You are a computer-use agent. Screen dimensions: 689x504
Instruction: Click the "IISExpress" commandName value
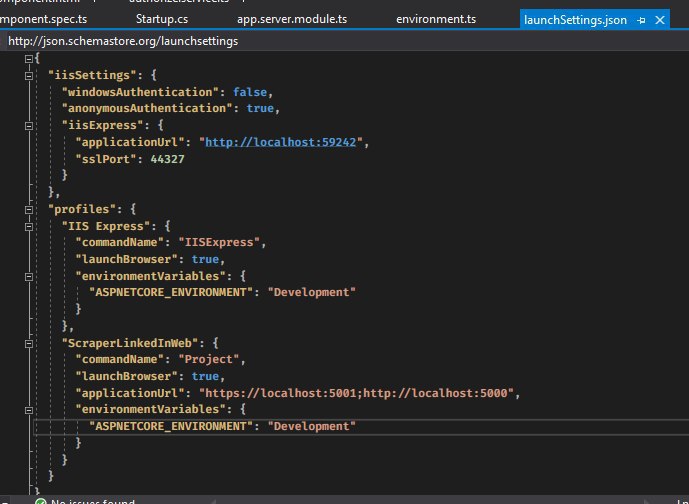219,243
